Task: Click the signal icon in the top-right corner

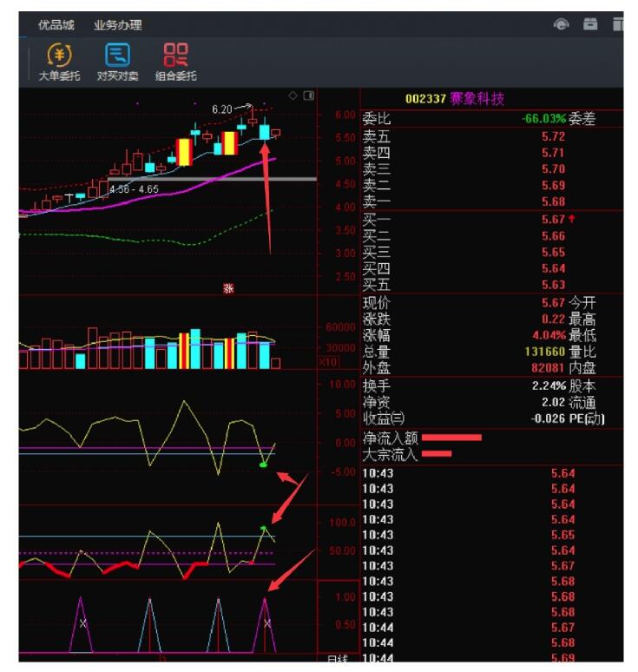Action: 562,24
